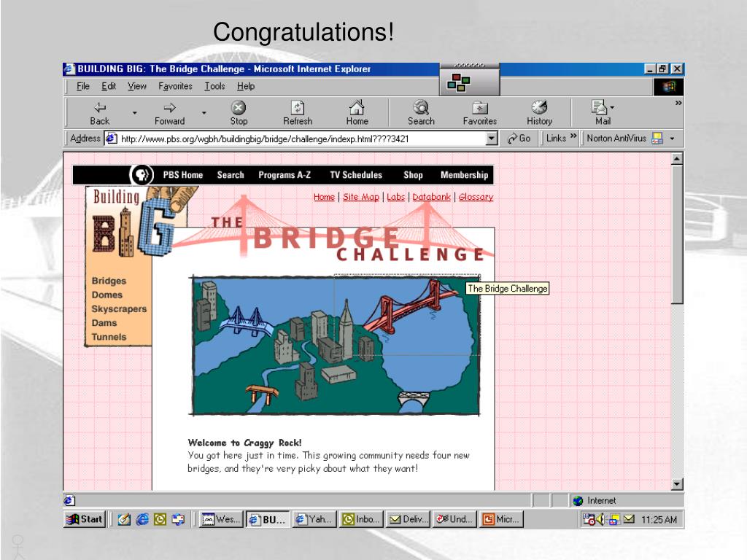
Task: Click the Shop link in PBS bar
Action: tap(413, 175)
